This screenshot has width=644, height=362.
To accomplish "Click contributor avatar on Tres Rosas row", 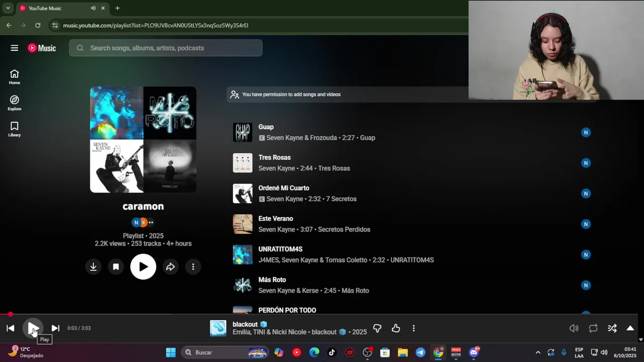I will point(586,163).
